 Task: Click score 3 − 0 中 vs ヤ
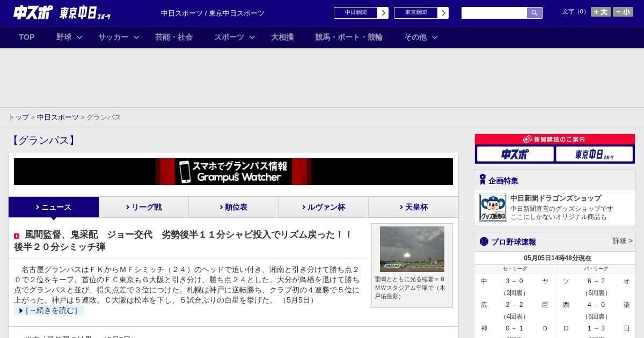tap(515, 281)
